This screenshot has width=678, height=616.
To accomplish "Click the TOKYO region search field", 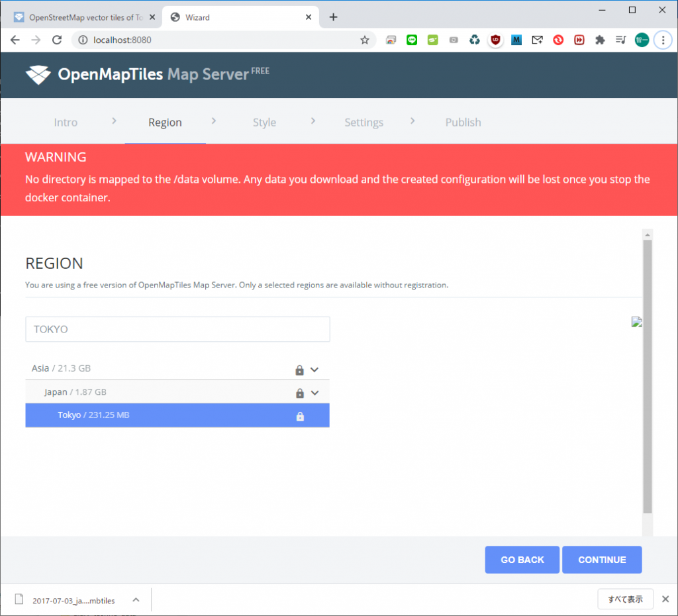I will [177, 329].
